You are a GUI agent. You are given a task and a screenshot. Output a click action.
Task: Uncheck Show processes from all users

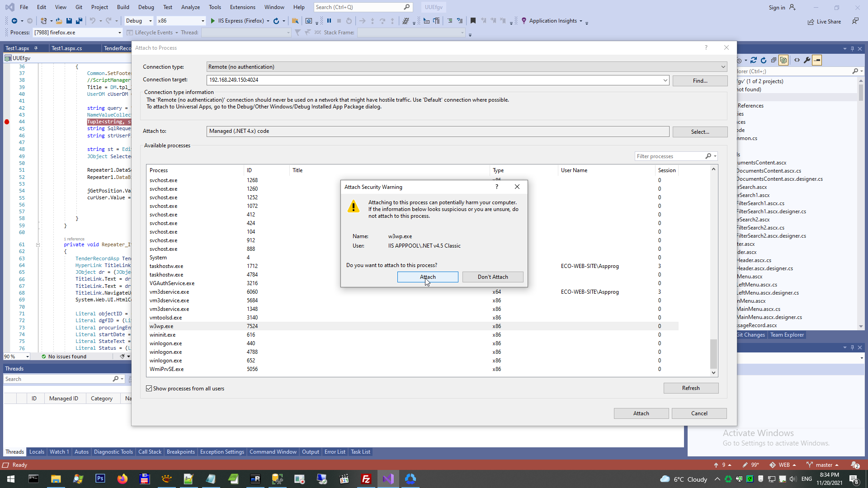pos(149,389)
